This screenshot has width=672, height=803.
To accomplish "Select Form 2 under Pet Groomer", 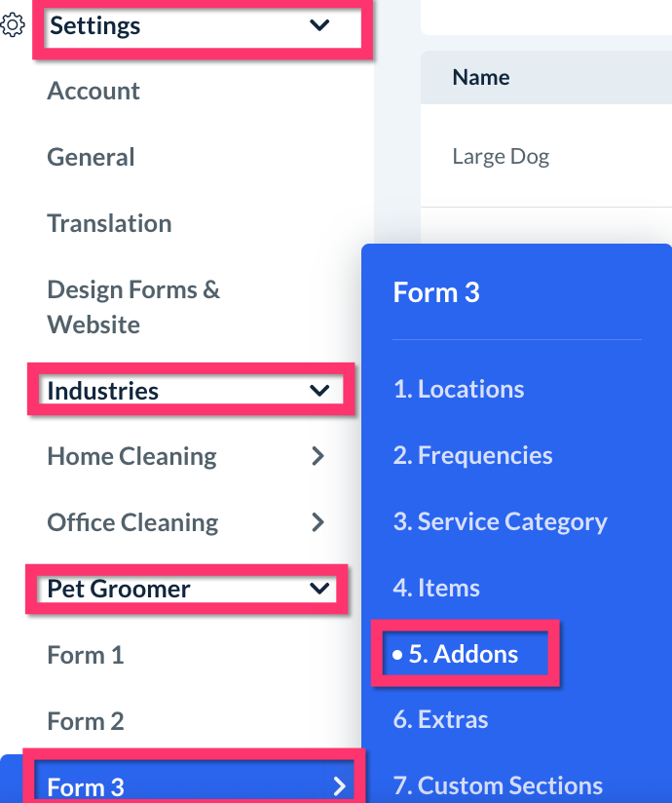I will 86,721.
